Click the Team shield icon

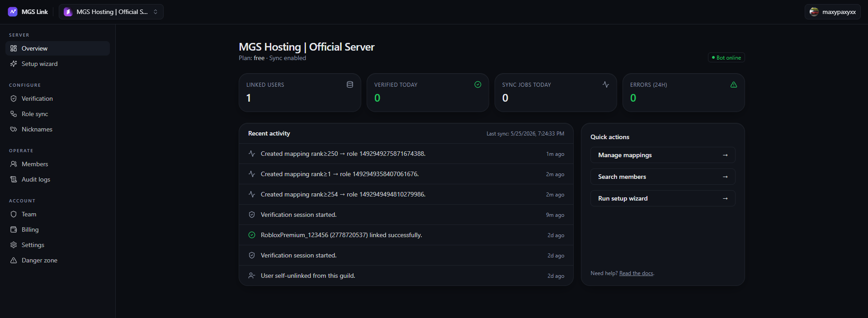point(14,214)
